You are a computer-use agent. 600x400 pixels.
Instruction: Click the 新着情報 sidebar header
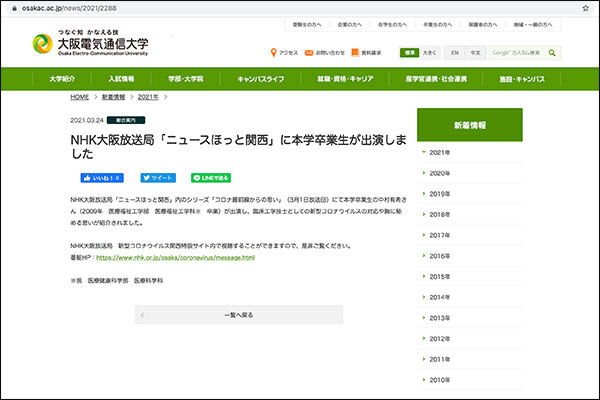(470, 125)
